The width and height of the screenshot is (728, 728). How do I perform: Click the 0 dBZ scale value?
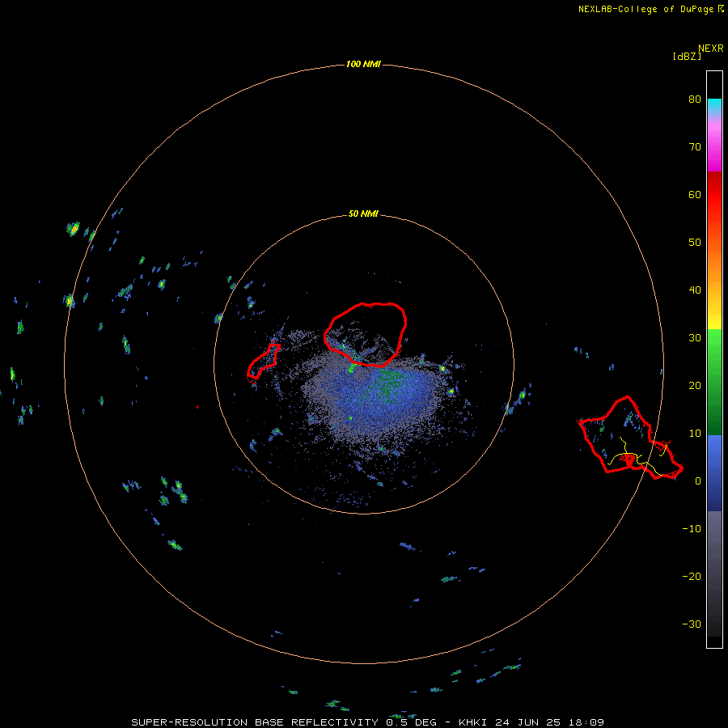[698, 481]
